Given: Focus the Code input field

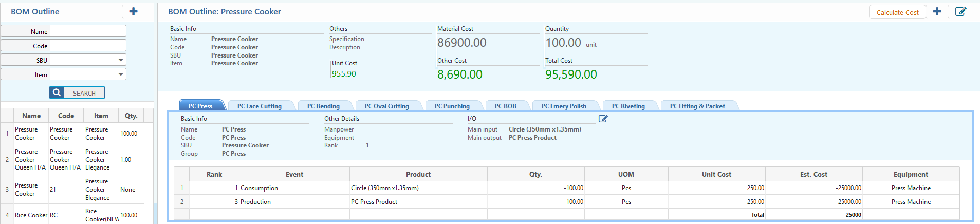Looking at the screenshot, I should coord(88,46).
